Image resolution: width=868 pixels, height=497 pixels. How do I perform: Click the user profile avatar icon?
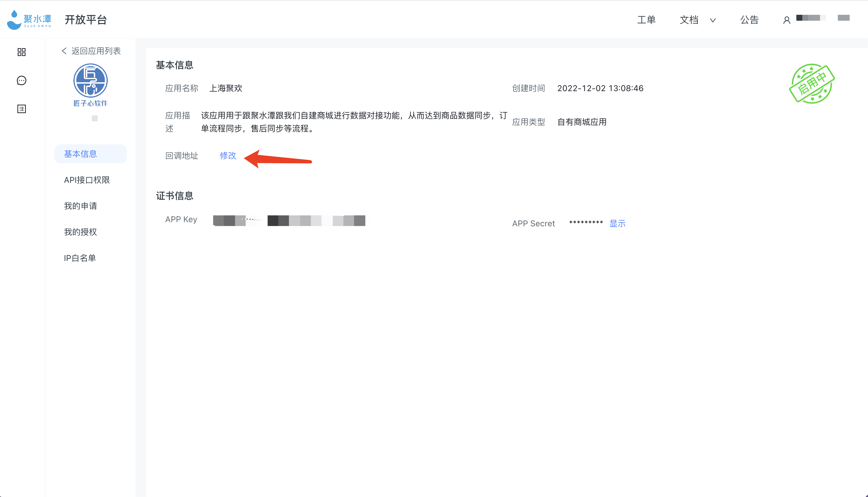(787, 20)
